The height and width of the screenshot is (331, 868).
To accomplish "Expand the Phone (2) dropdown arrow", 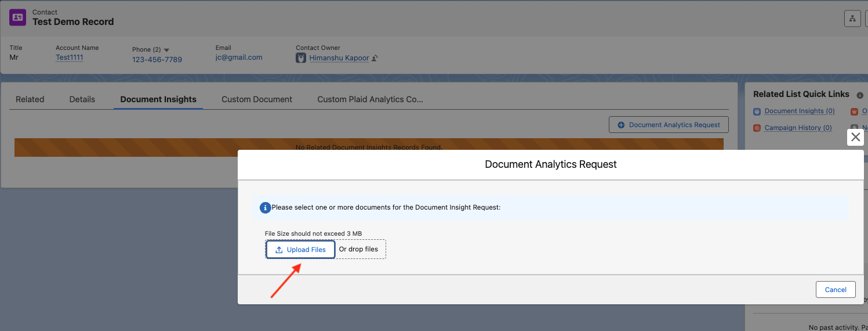I will (x=166, y=50).
